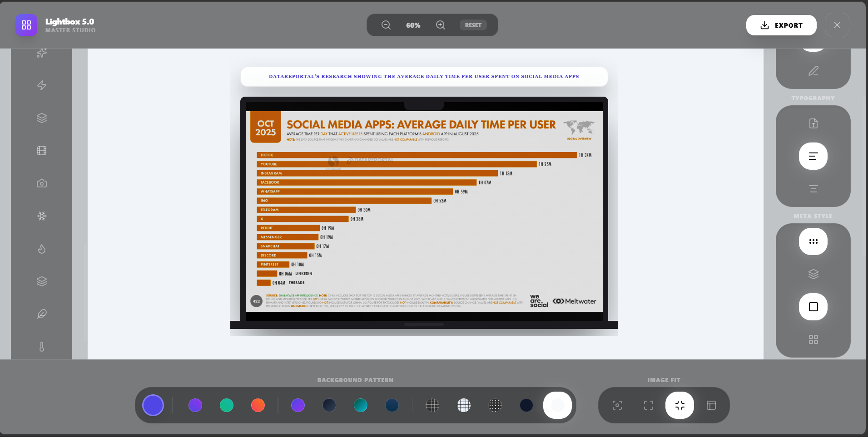Image resolution: width=868 pixels, height=437 pixels.
Task: Choose the center-align text option under Typography
Action: [813, 189]
